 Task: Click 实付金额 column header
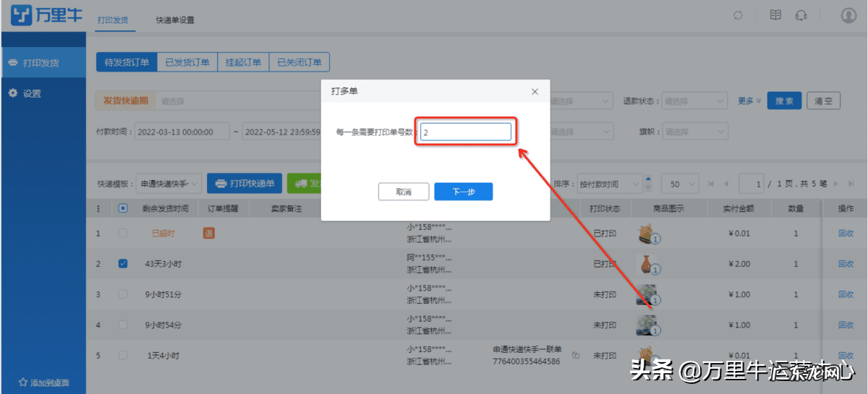click(x=739, y=209)
